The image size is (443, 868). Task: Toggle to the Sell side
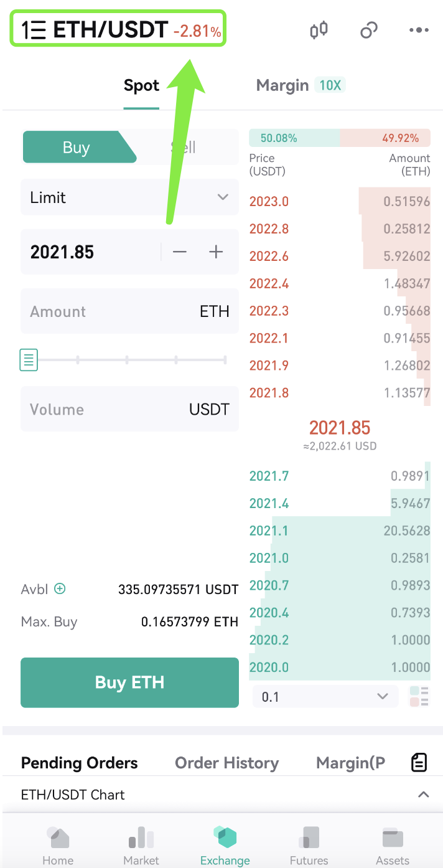184,148
